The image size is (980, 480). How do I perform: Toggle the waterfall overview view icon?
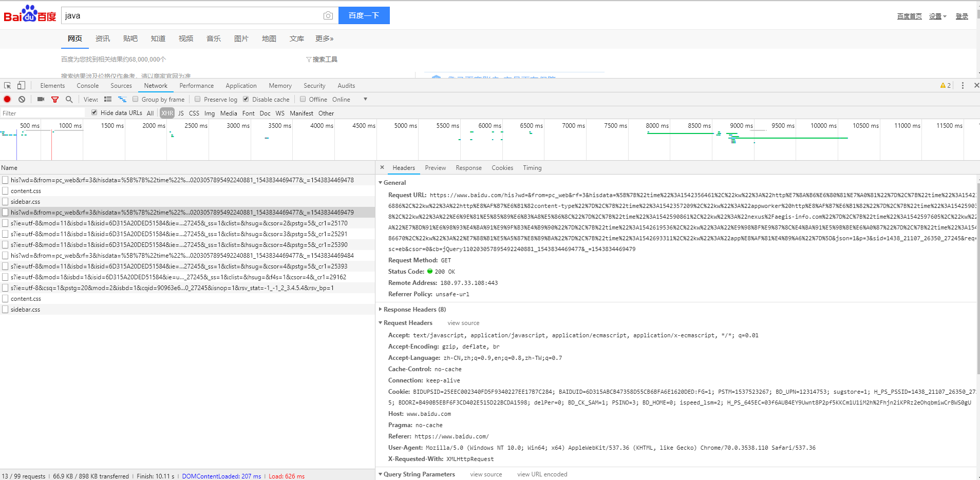pos(122,99)
